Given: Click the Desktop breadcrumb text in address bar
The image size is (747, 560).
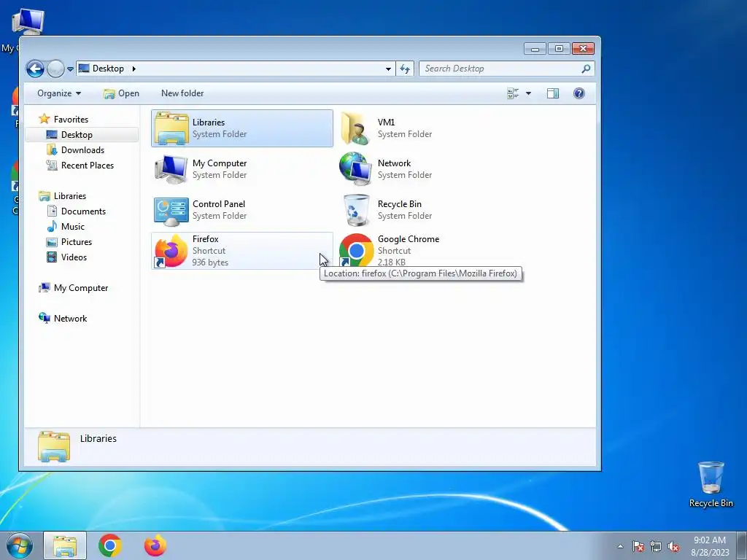Looking at the screenshot, I should 108,69.
